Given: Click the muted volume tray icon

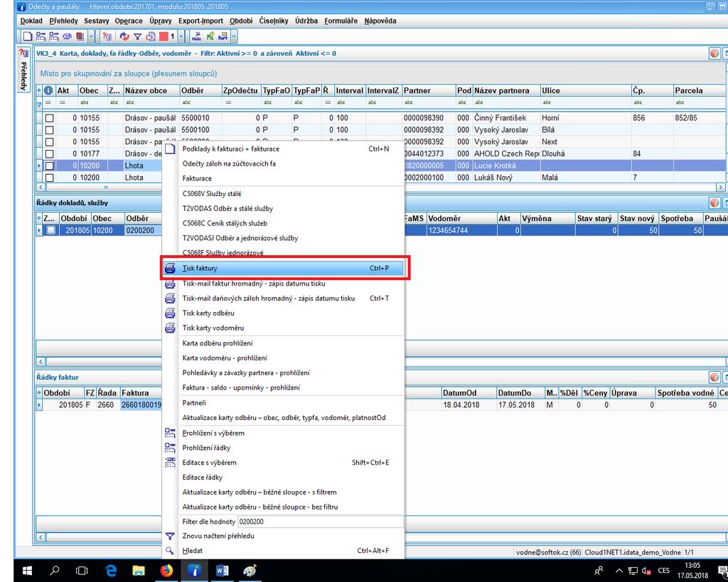Looking at the screenshot, I should (x=646, y=571).
